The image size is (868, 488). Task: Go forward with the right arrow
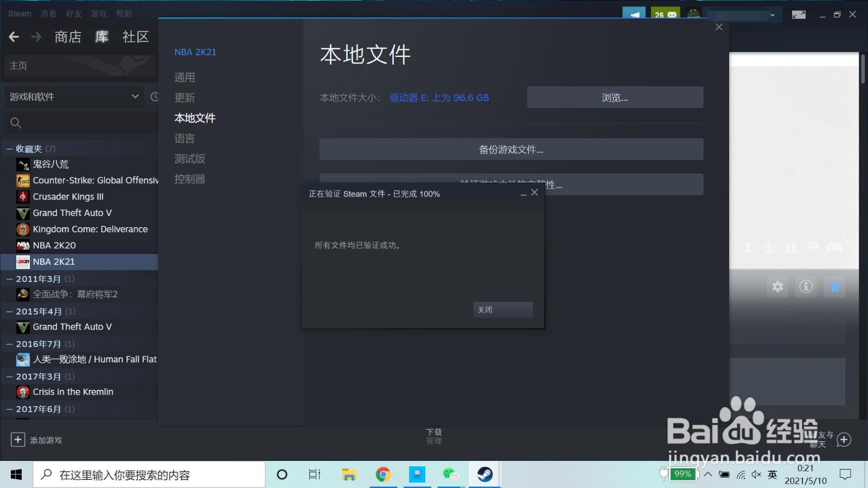[36, 37]
